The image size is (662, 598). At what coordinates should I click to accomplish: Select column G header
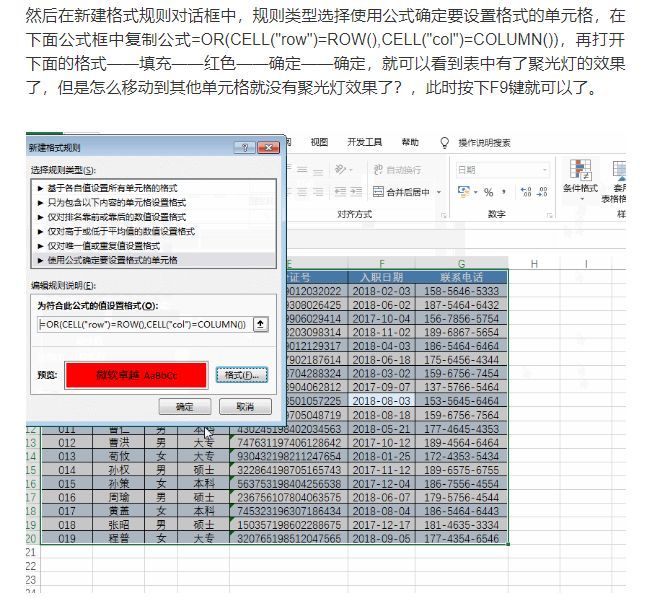point(461,264)
